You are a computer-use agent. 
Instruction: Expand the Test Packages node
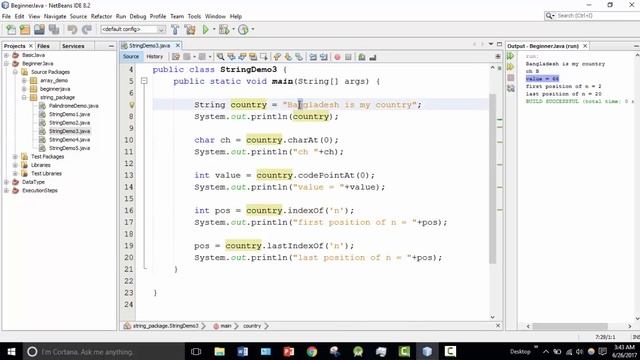click(x=15, y=157)
